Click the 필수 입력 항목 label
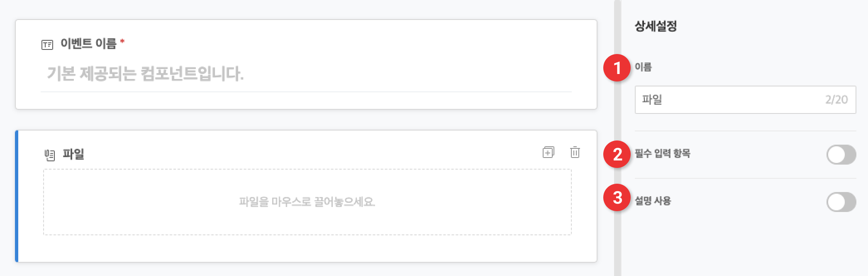This screenshot has height=276, width=868. [x=662, y=153]
